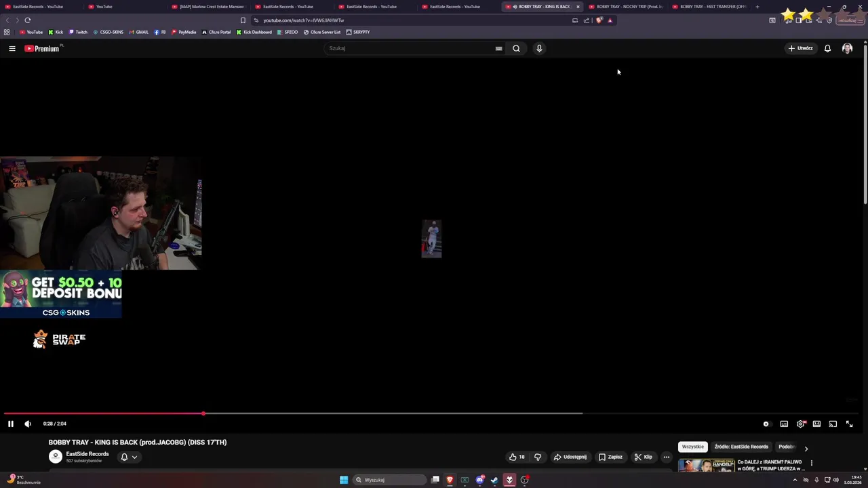This screenshot has width=868, height=488.
Task: Switch to the BOBBY TRAY - NOCNY TRIP tab
Action: click(x=626, y=7)
